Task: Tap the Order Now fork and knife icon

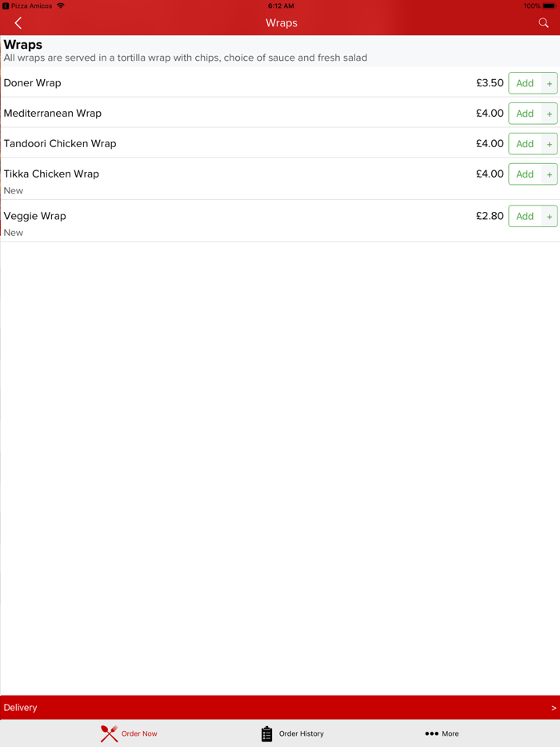Action: pyautogui.click(x=110, y=733)
